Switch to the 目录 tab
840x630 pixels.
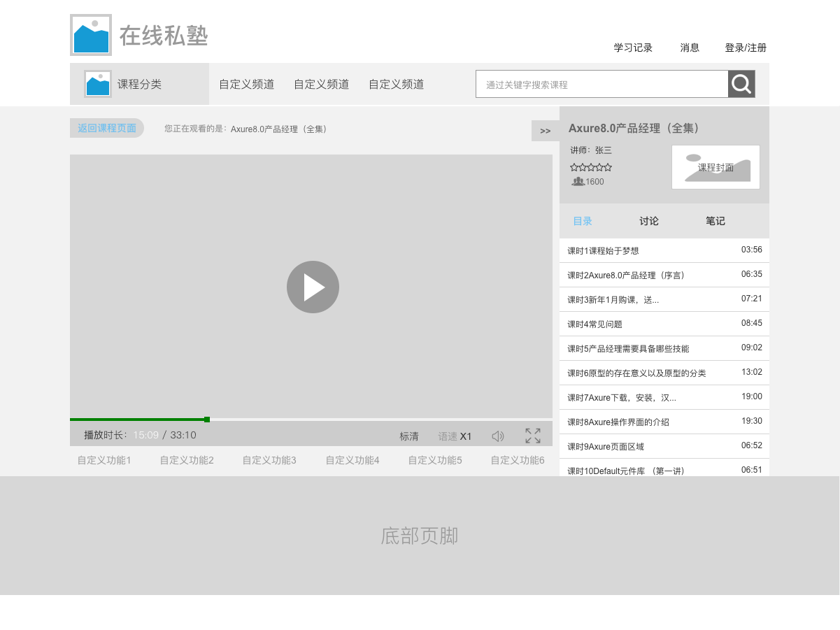click(x=583, y=221)
